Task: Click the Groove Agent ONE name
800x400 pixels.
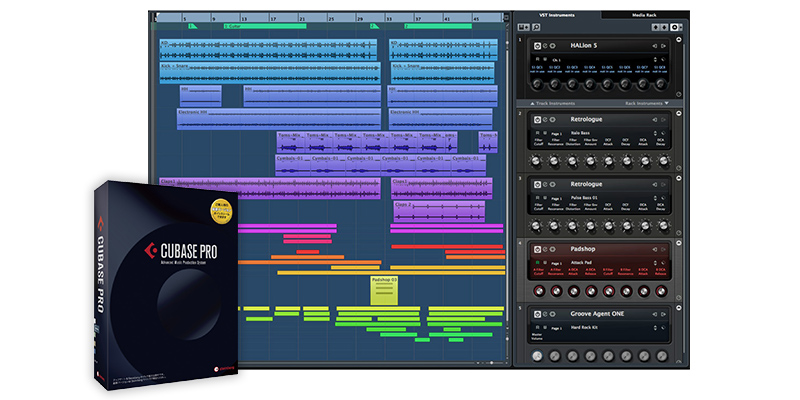Action: 597,314
